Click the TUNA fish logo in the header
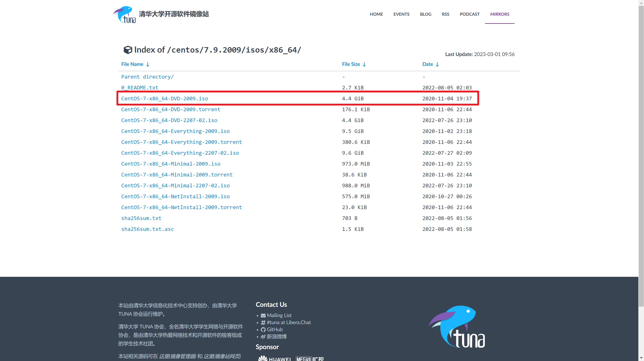This screenshot has width=644, height=361. click(x=124, y=14)
